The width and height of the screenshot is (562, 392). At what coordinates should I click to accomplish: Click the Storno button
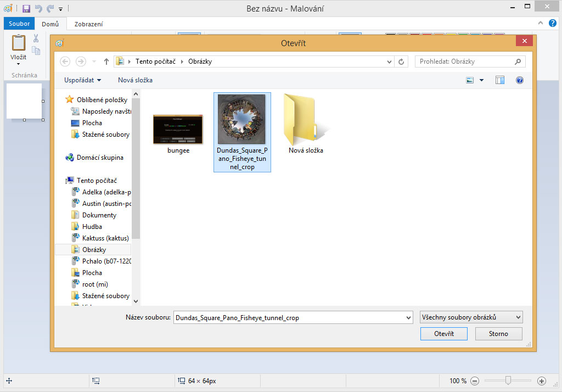tap(498, 334)
